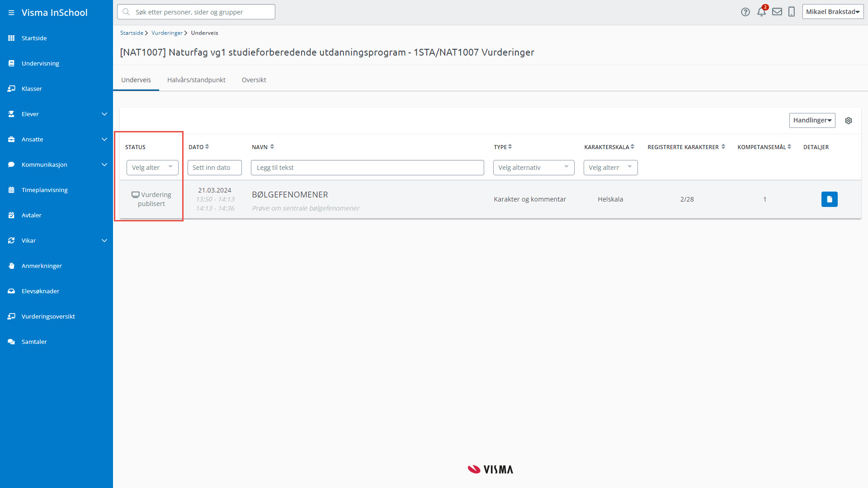Click the Vurdering publisert status cell
The height and width of the screenshot is (488, 868).
[151, 199]
